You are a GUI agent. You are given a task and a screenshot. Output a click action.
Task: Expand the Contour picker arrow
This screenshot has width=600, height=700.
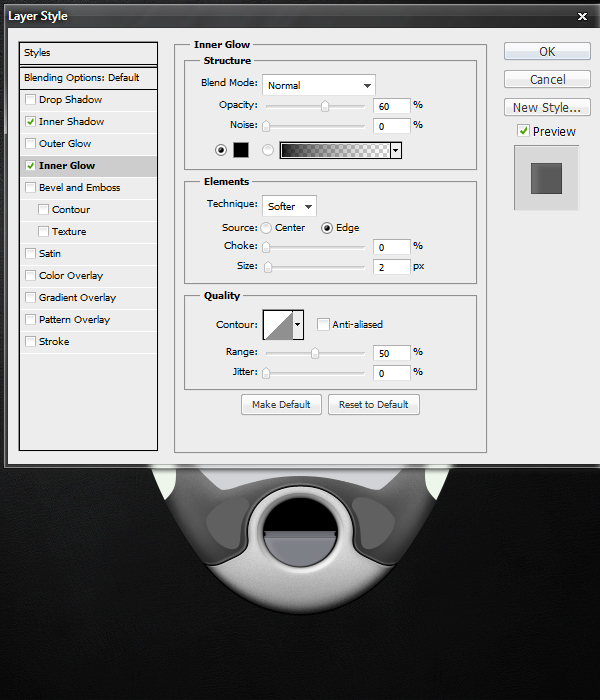click(x=298, y=325)
